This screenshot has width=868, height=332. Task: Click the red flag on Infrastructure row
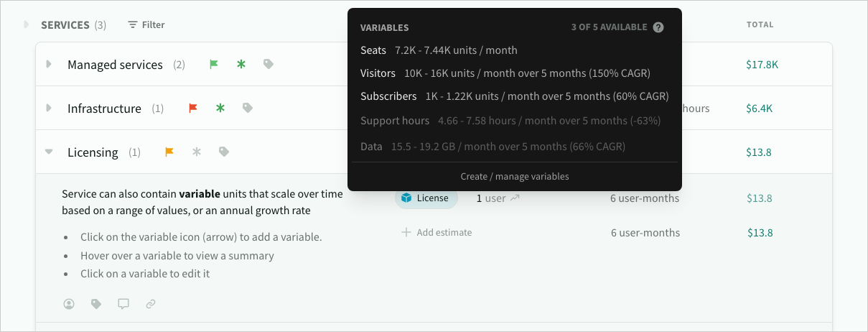point(192,108)
